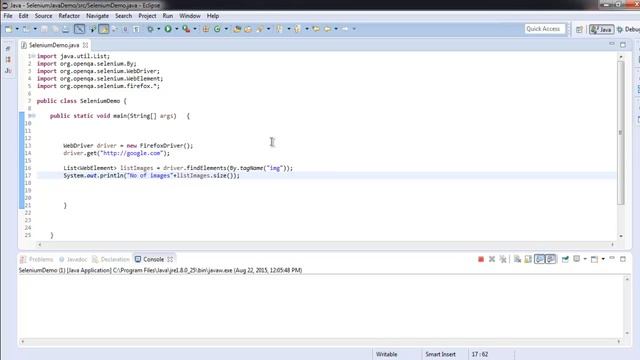This screenshot has height=360, width=640.
Task: Switch to the Debug perspective button
Action: coord(629,29)
